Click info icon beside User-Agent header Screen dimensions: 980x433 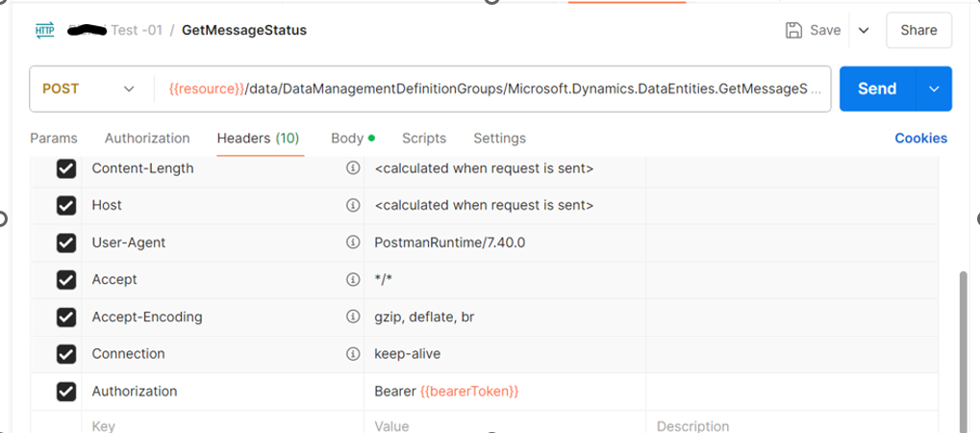click(352, 242)
